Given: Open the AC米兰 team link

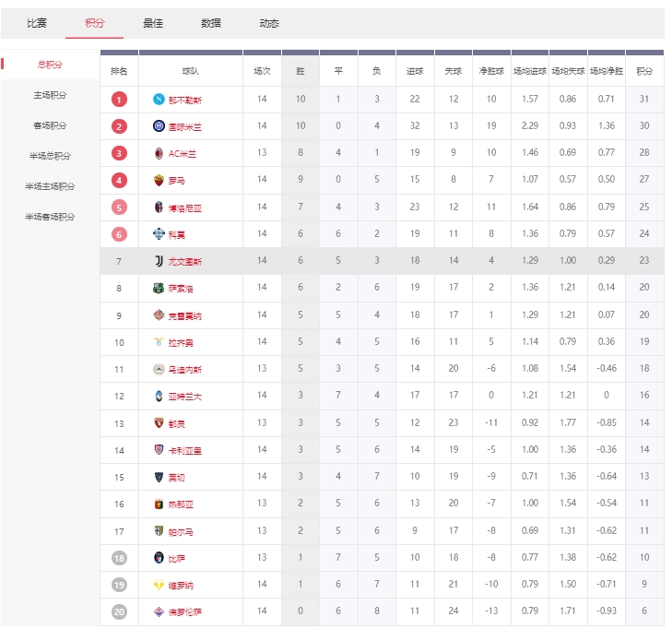Looking at the screenshot, I should 183,154.
